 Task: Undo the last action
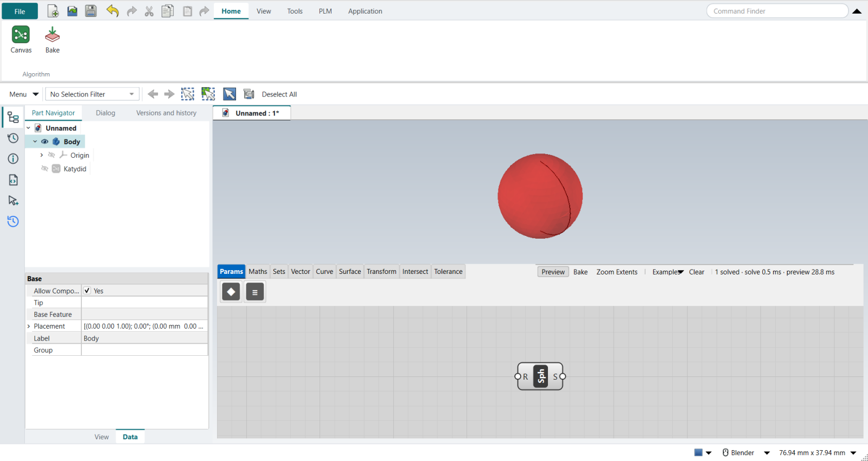point(112,11)
